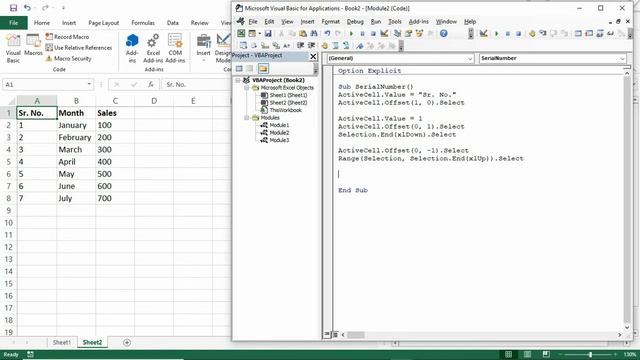Click code window vertical scroll down arrow
The width and height of the screenshot is (640, 360).
pyautogui.click(x=627, y=327)
